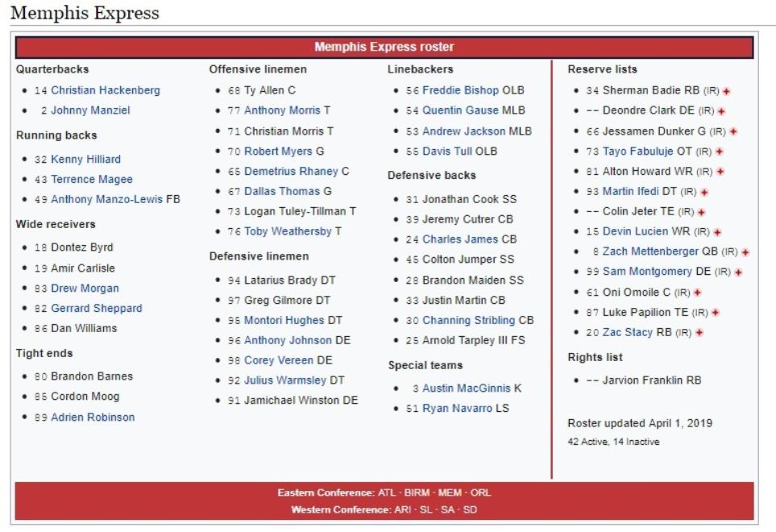Open Charles James cornerback link
The height and width of the screenshot is (532, 776).
460,239
